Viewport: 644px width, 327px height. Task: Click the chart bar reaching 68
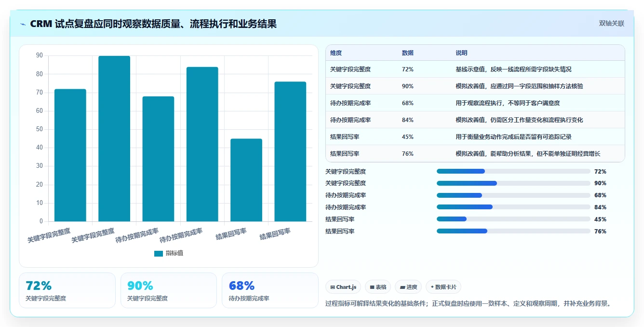158,159
